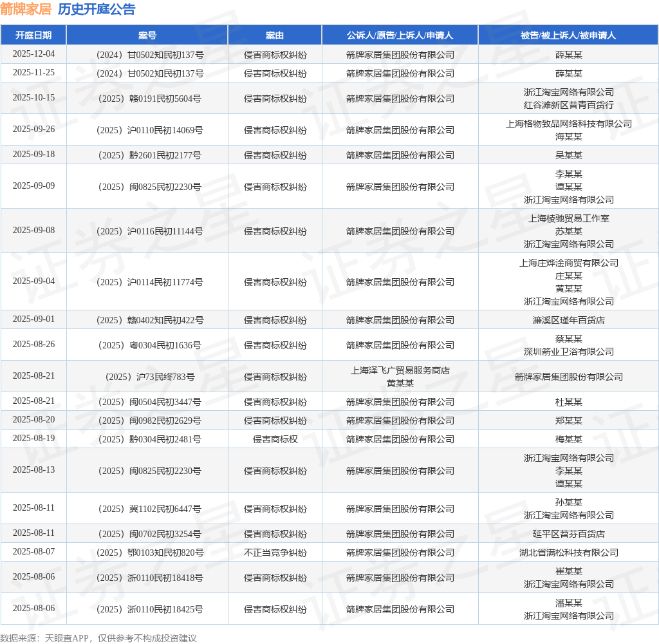Open case (2025) 沪0116民初11144号
659x644 pixels.
point(149,231)
